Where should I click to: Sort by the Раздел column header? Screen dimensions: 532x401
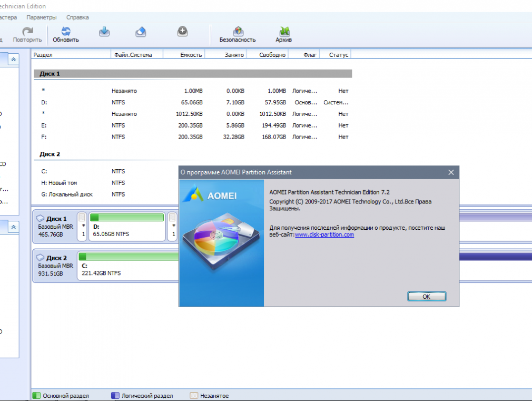71,55
